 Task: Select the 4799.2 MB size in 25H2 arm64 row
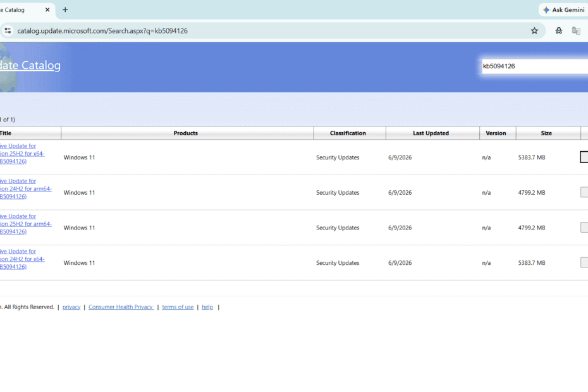[532, 228]
